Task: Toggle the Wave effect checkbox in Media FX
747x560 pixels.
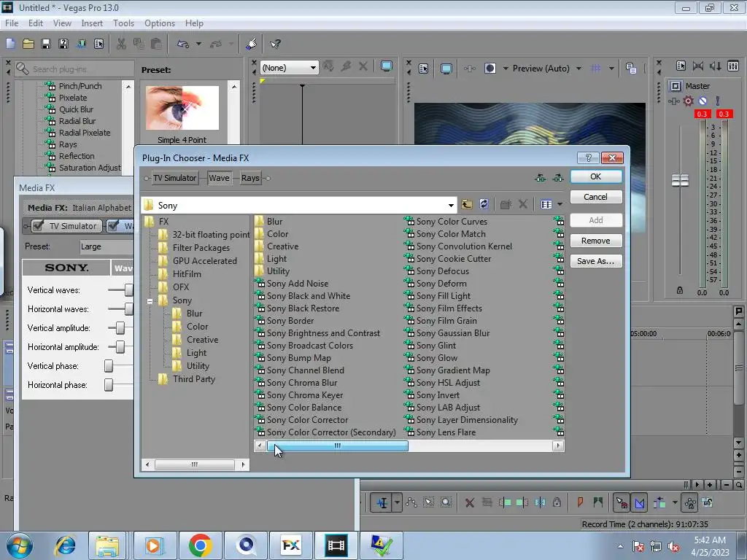Action: tap(113, 225)
